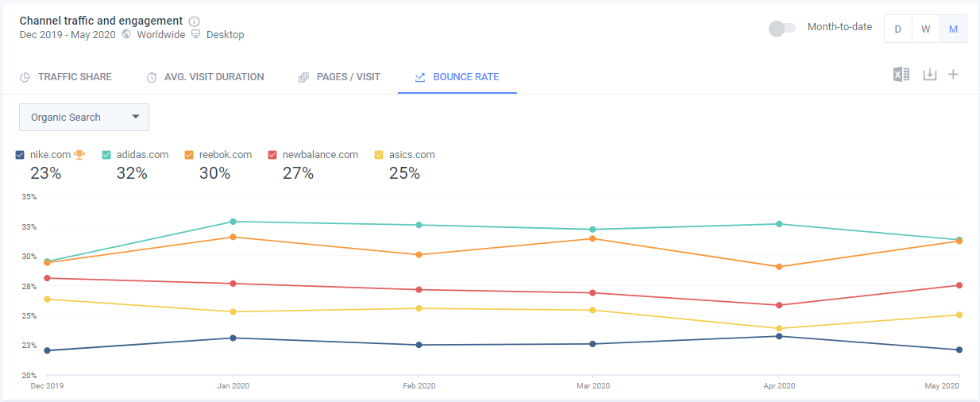This screenshot has width=980, height=402.
Task: Click the Desktop monitor icon
Action: tap(196, 35)
